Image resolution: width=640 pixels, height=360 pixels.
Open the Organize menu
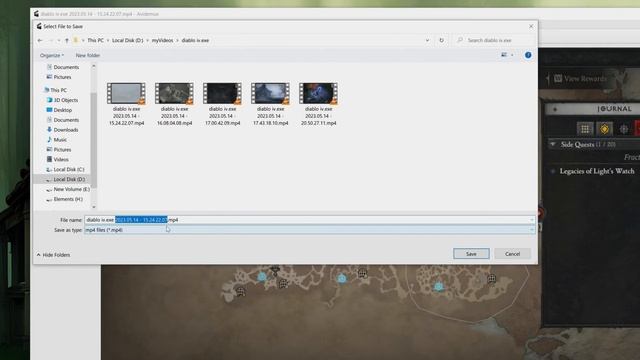[x=52, y=55]
